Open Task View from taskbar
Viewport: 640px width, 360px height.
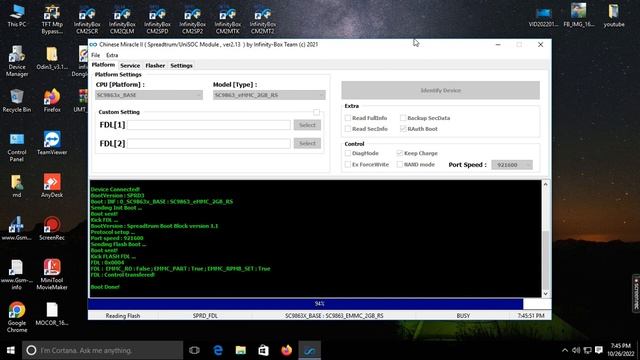(195, 350)
